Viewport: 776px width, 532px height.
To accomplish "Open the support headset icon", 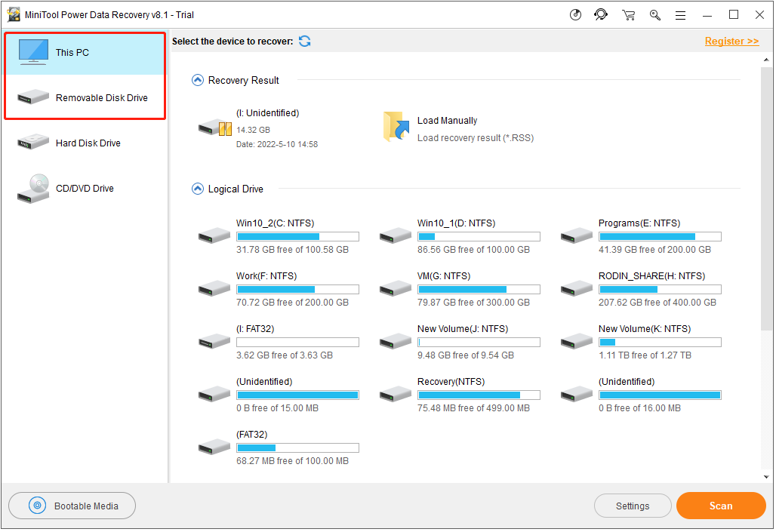I will point(601,15).
